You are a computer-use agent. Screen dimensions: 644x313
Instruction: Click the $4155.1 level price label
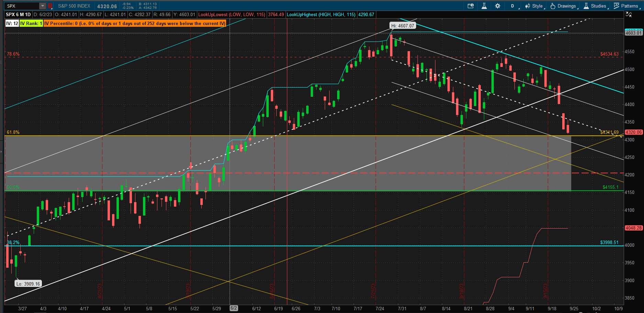click(610, 187)
